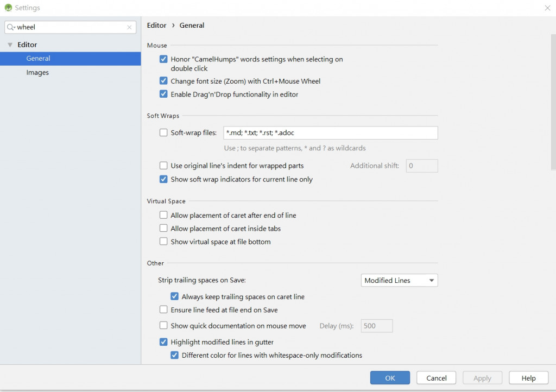Click the soft-wrap file patterns field

point(330,133)
